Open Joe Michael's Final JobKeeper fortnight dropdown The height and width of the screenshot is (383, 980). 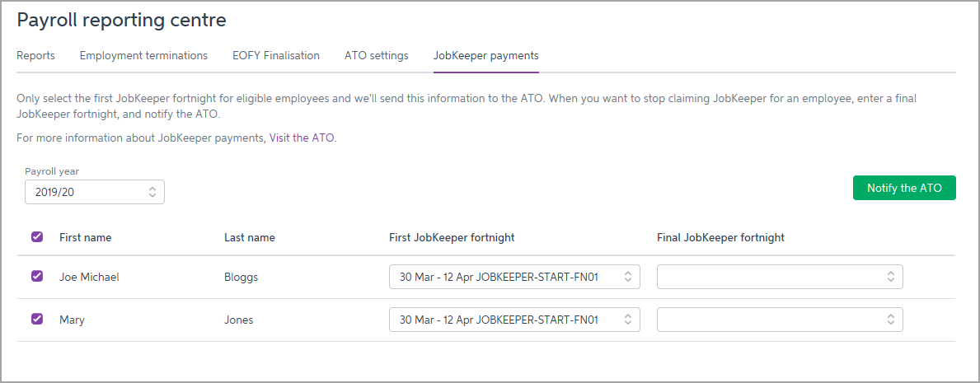coord(780,277)
